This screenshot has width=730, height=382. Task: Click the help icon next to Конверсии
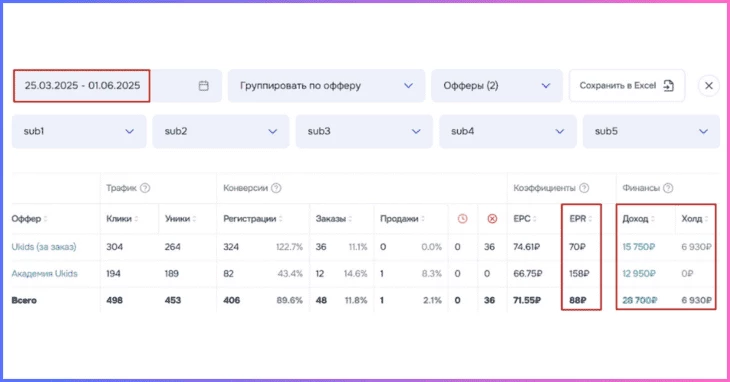pos(276,188)
